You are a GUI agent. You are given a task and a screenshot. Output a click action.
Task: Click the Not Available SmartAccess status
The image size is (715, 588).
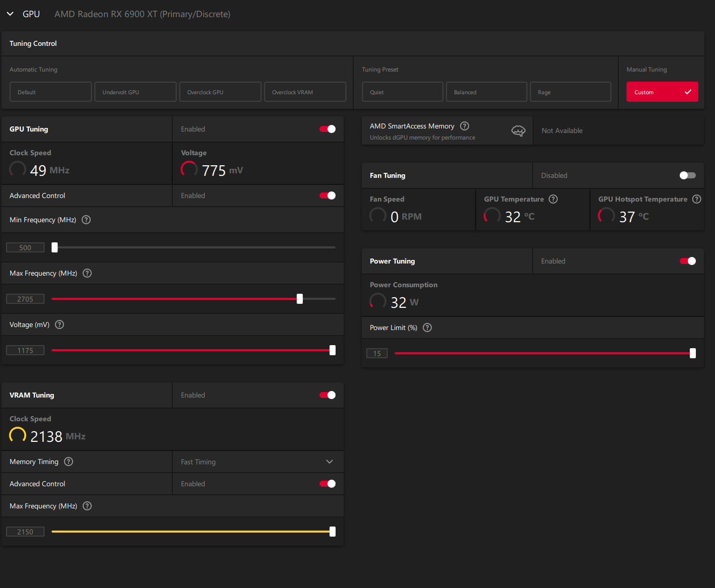click(562, 130)
